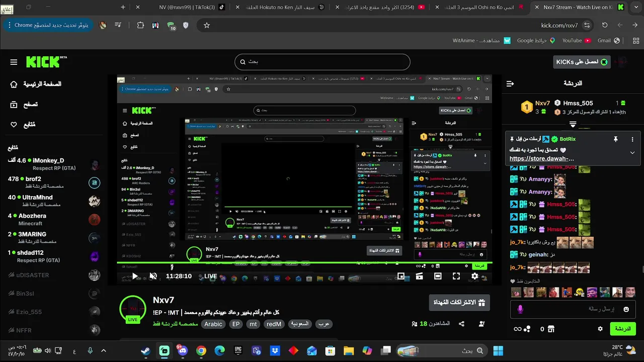Open WitAnime bookmark
Image resolution: width=644 pixels, height=362 pixels.
tap(481, 41)
